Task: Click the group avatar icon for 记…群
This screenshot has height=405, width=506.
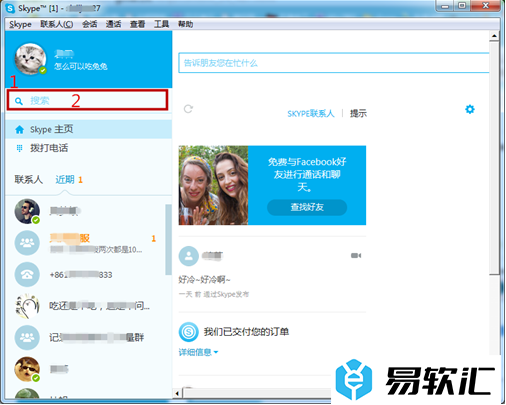Action: 27,338
